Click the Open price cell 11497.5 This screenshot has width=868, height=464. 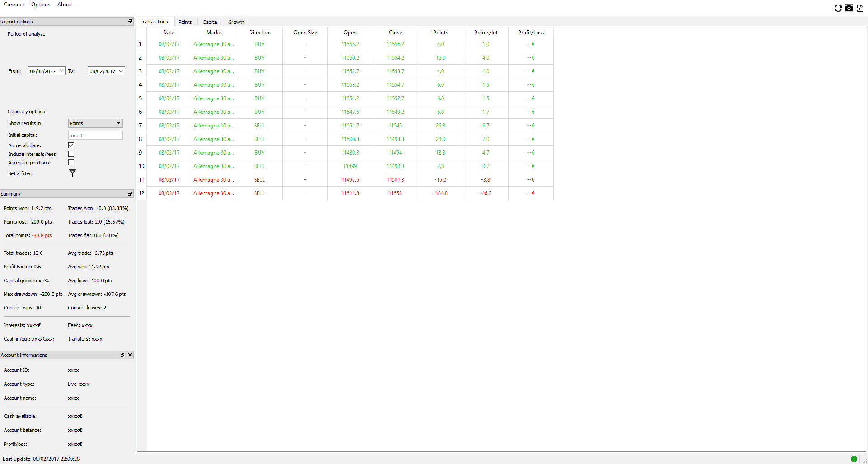(350, 180)
